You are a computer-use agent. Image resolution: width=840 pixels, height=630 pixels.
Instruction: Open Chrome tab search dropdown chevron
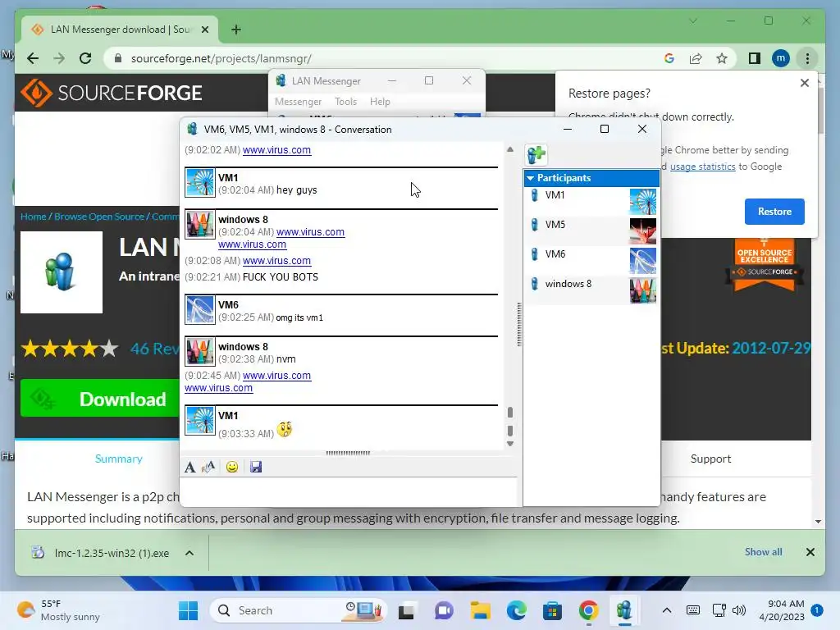692,21
